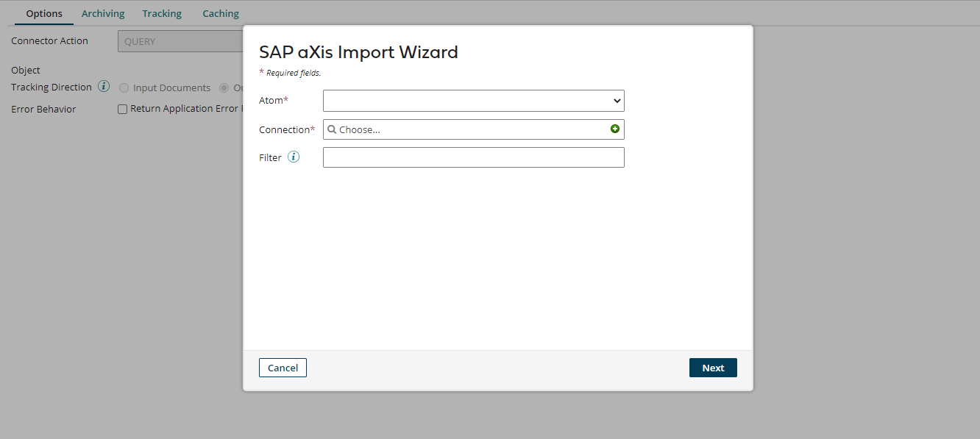The height and width of the screenshot is (439, 980).
Task: Click the Filter info icon
Action: tap(293, 157)
